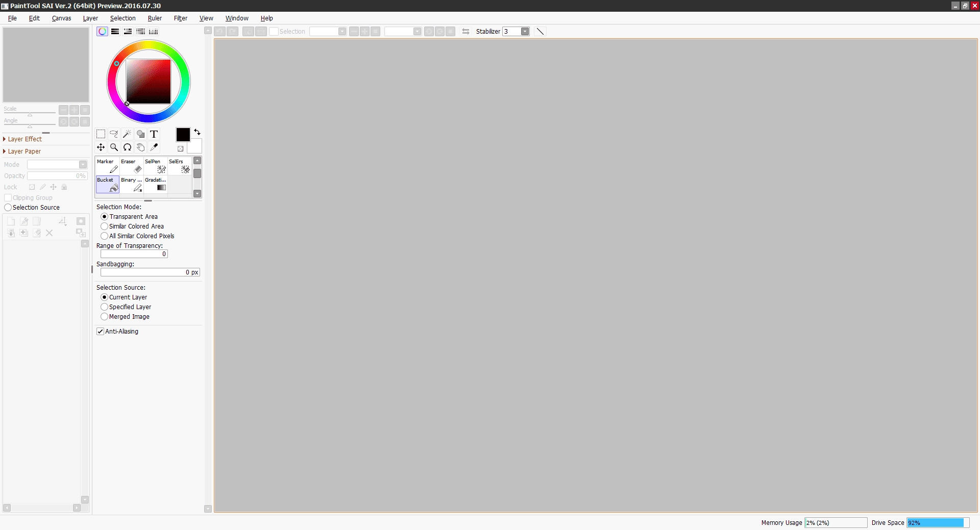Click the saturation square in color wheel
This screenshot has width=980, height=530.
(149, 82)
